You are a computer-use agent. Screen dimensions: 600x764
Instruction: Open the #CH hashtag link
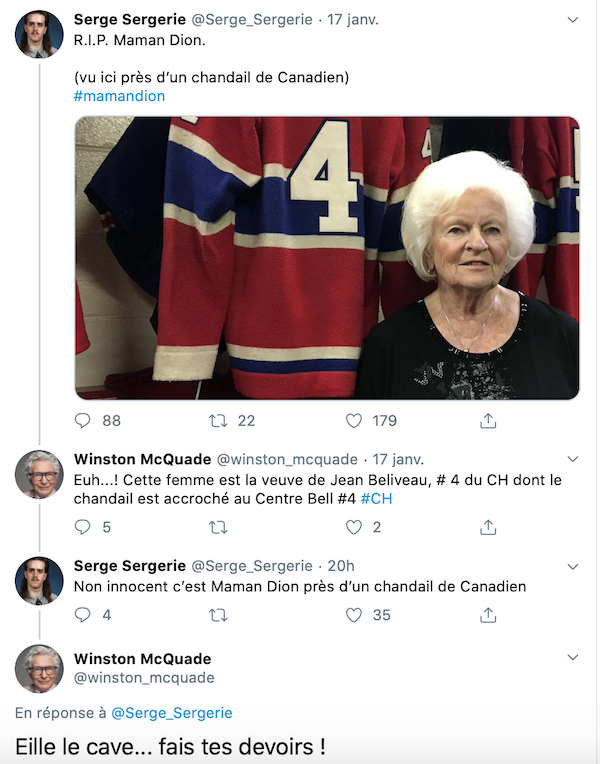tap(376, 499)
